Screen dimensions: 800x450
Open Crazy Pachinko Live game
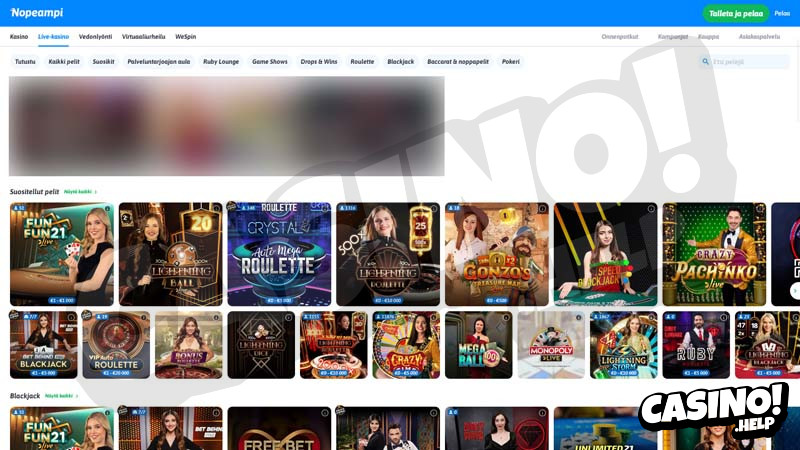[714, 254]
